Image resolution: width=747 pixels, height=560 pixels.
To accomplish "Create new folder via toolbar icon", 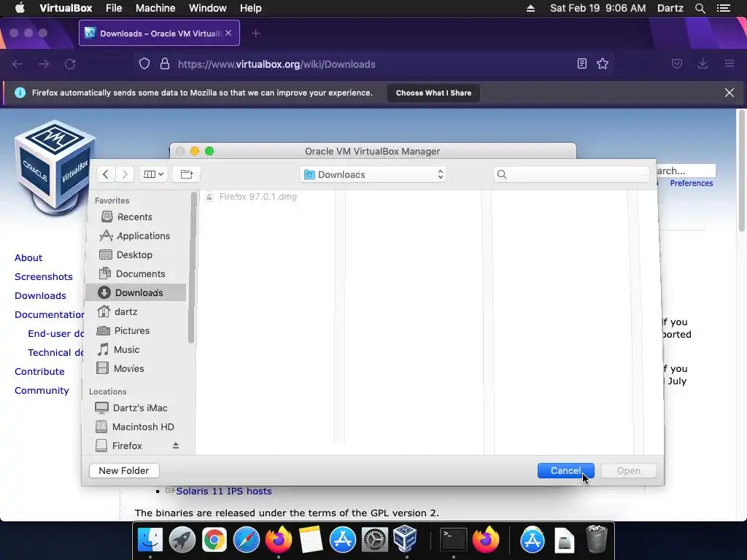I will coord(187,174).
